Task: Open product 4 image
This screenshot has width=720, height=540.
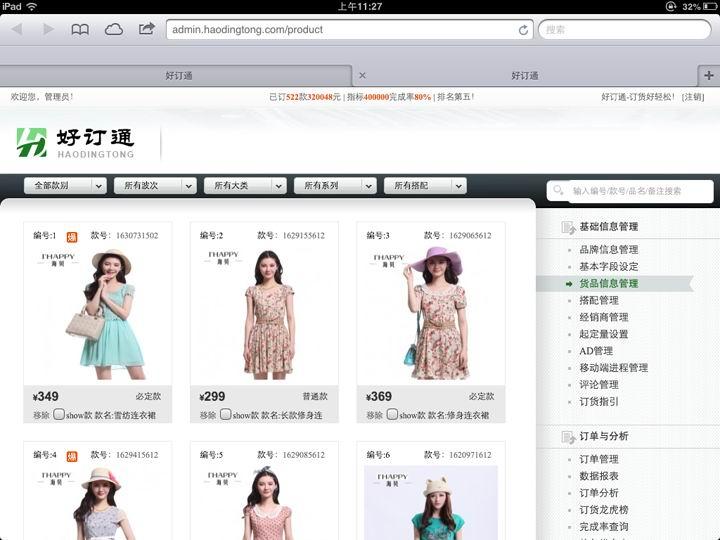Action: click(97, 503)
